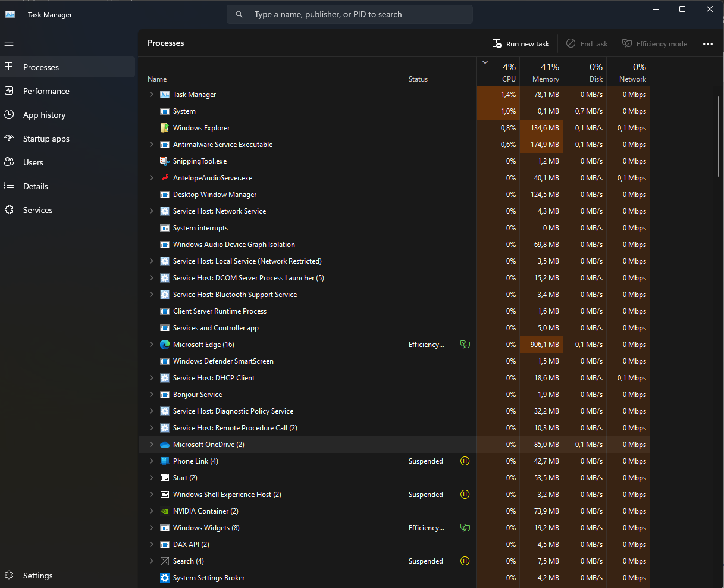Click the Desktop Window Manager icon
The image size is (724, 588).
pyautogui.click(x=165, y=195)
